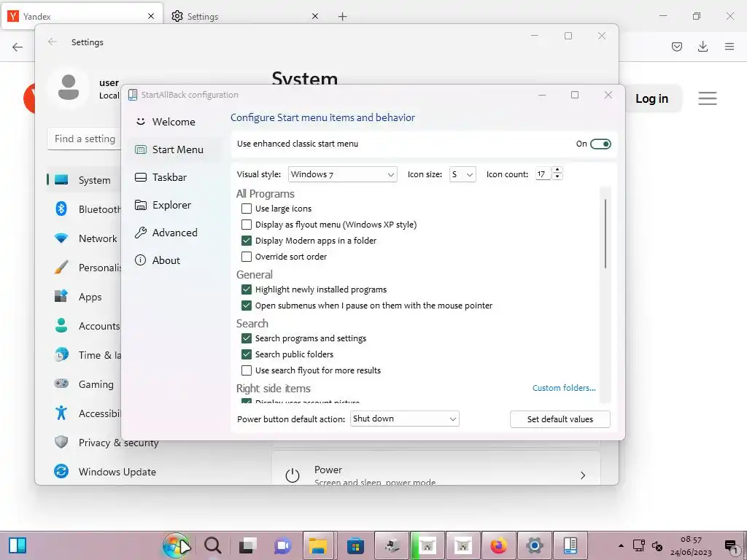
Task: Open Personalisation in Settings sidebar
Action: click(84, 268)
